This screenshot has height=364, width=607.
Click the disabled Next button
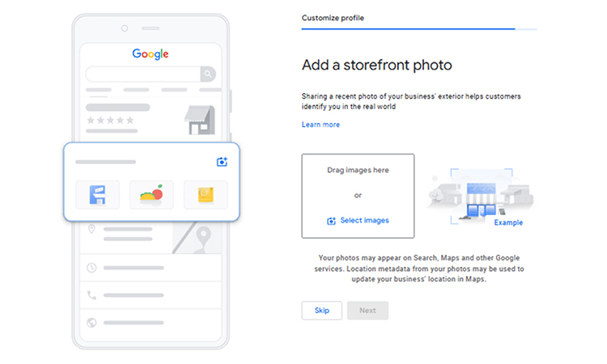coord(367,311)
